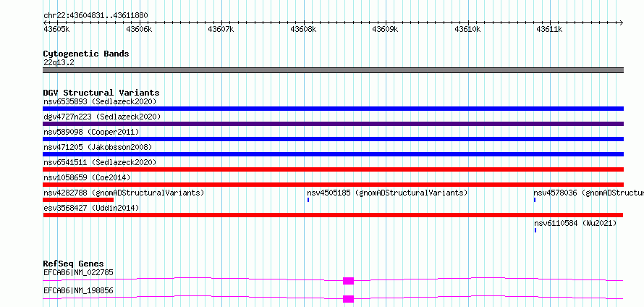Click the 43609k ruler tick label
The width and height of the screenshot is (644, 307).
[385, 30]
